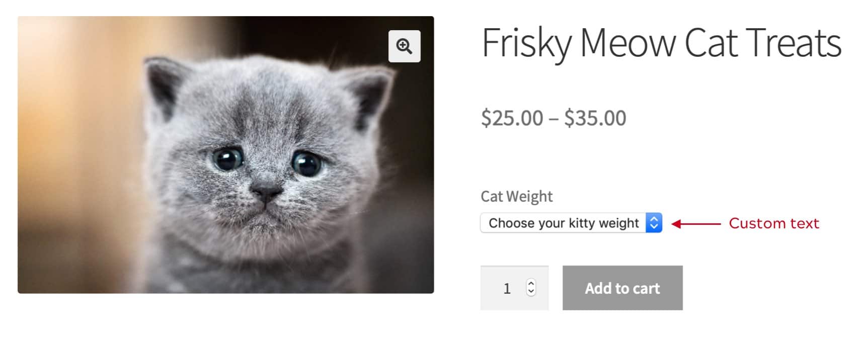
Task: Click the magnifier zoom icon on the photo
Action: (x=404, y=46)
